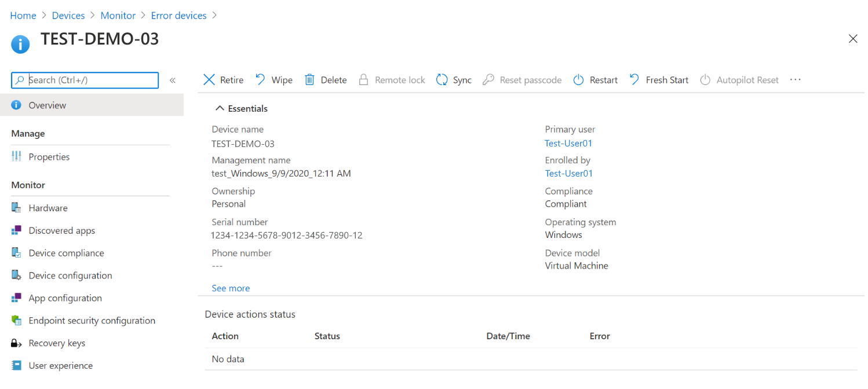Select the Wipe action icon
This screenshot has height=389, width=868.
coord(260,79)
